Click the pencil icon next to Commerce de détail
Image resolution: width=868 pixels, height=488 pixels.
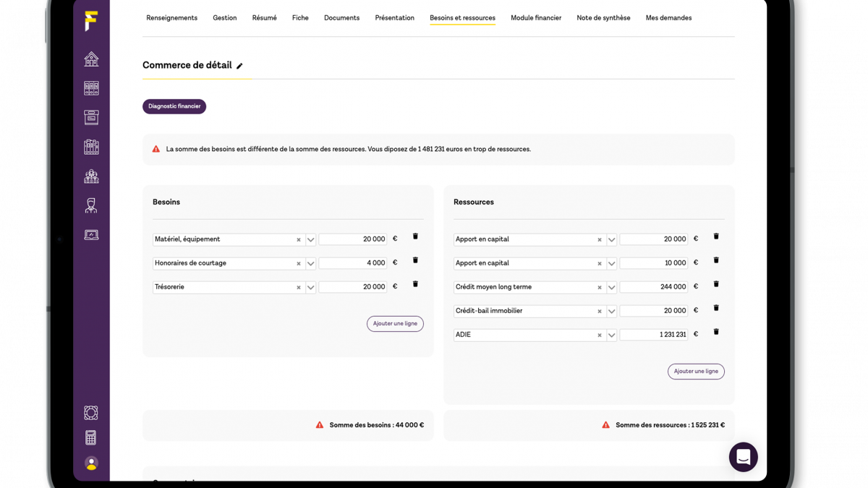point(239,66)
